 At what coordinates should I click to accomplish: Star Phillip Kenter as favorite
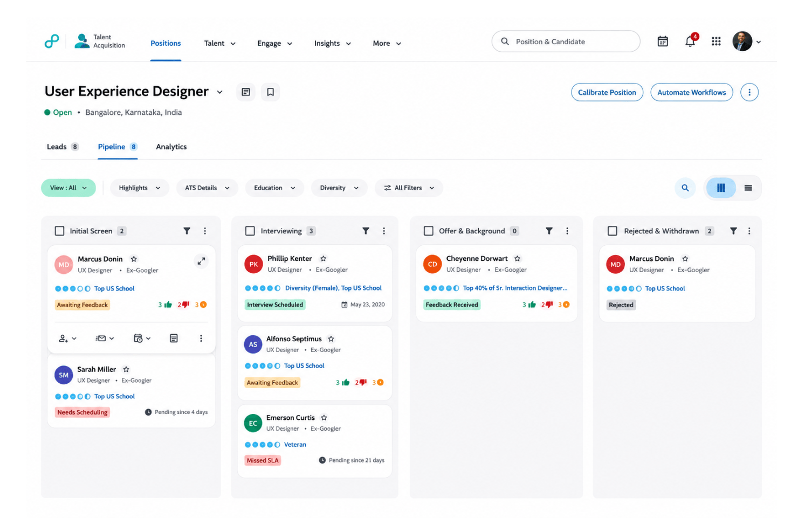[x=324, y=259]
